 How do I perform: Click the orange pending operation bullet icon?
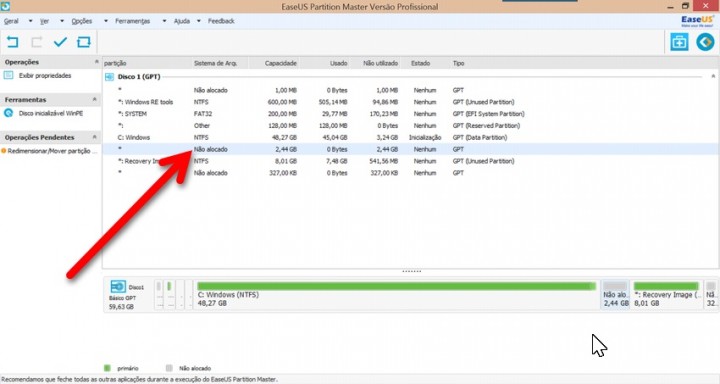(4, 151)
